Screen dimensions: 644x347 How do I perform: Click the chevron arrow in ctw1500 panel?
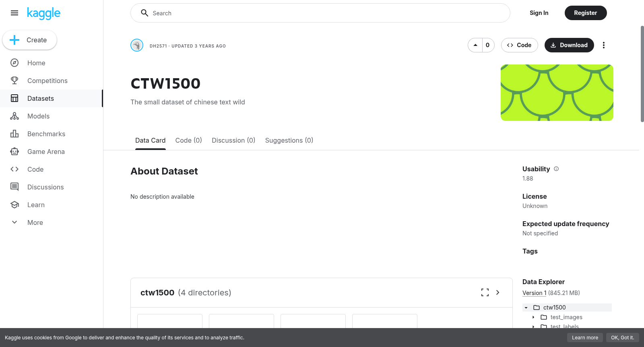498,293
